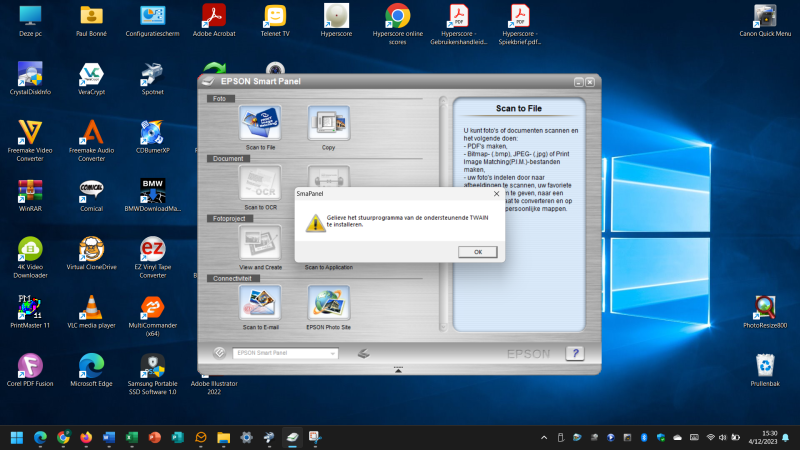
Task: Click the question mark help button
Action: pyautogui.click(x=574, y=352)
